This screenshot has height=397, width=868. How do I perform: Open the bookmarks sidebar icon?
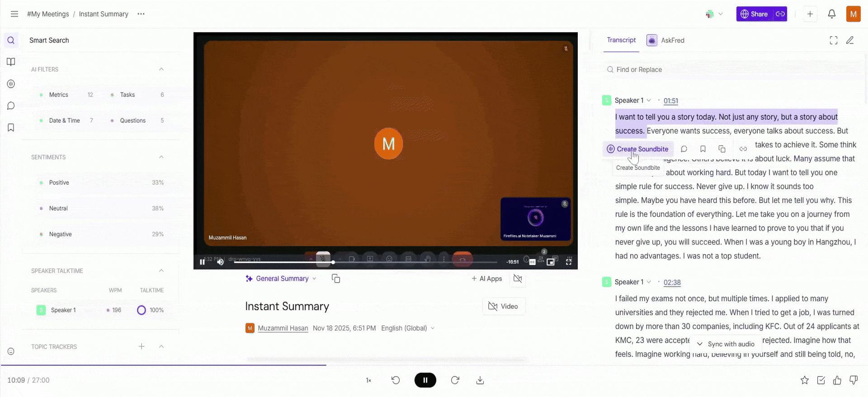click(x=11, y=128)
